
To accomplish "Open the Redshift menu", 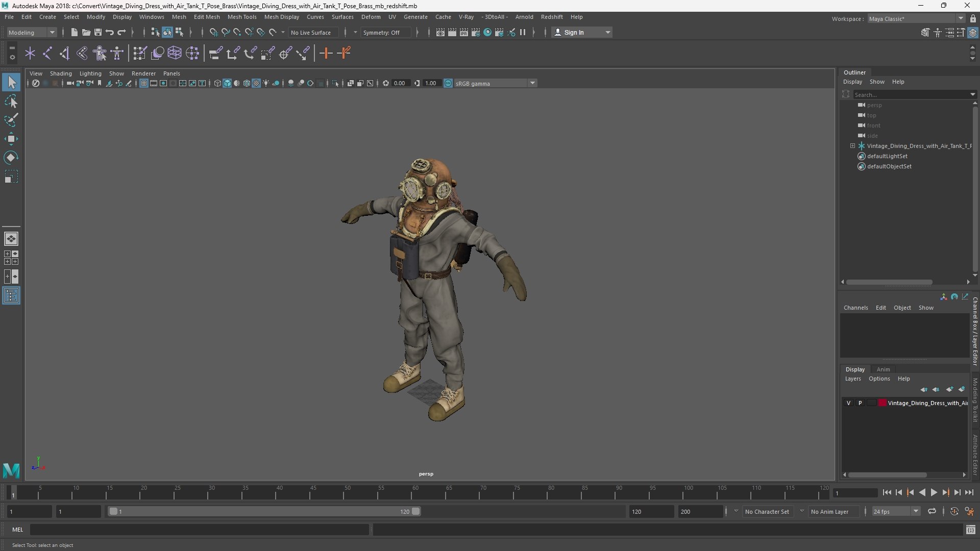I will coord(552,17).
